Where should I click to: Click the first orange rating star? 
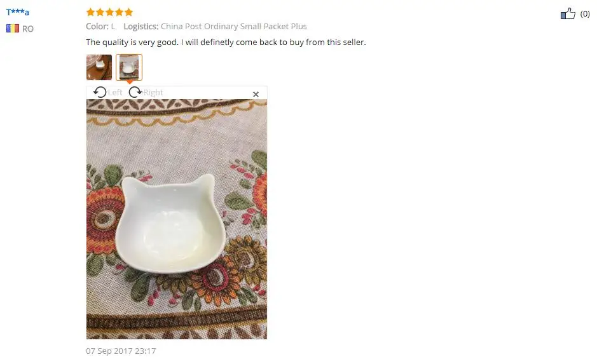(x=91, y=12)
